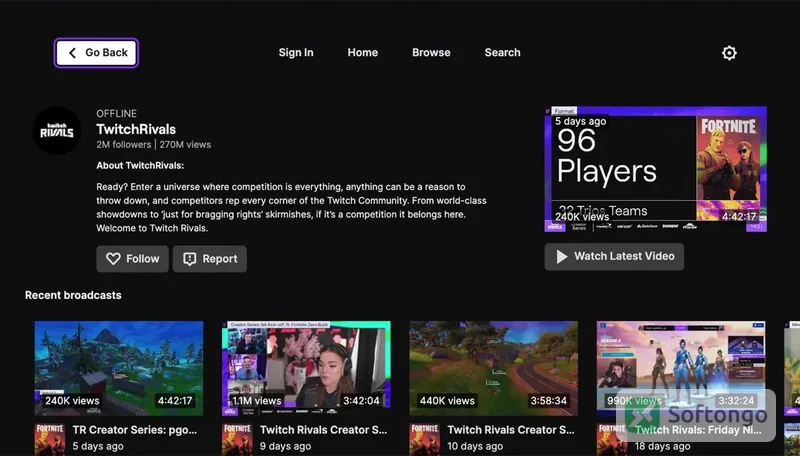
Task: Click the left chevron in Go Back
Action: pos(72,53)
